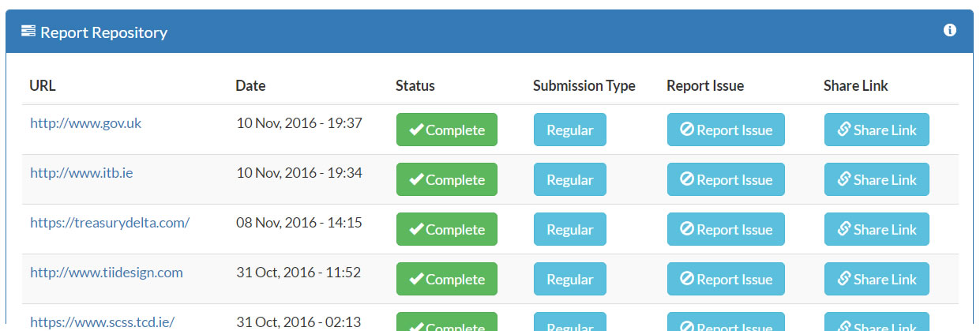Report an issue for tiidesign.com report
This screenshot has height=331, width=980.
tap(726, 280)
